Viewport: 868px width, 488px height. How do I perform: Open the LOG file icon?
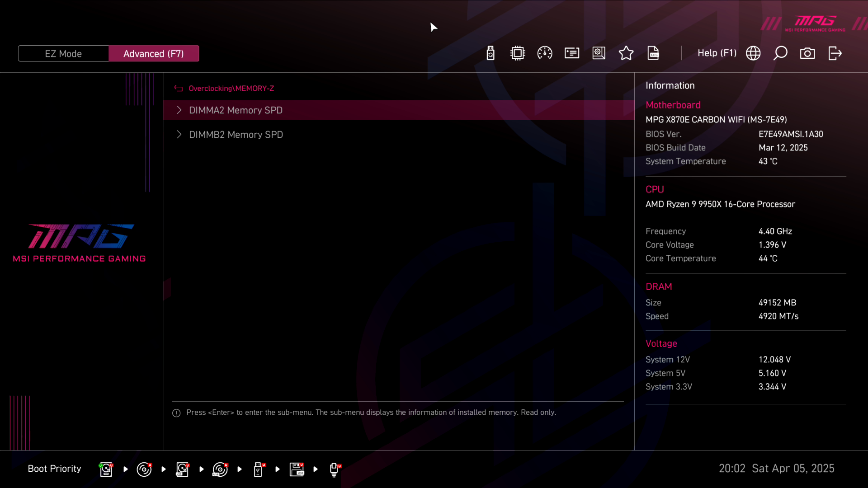(x=653, y=53)
